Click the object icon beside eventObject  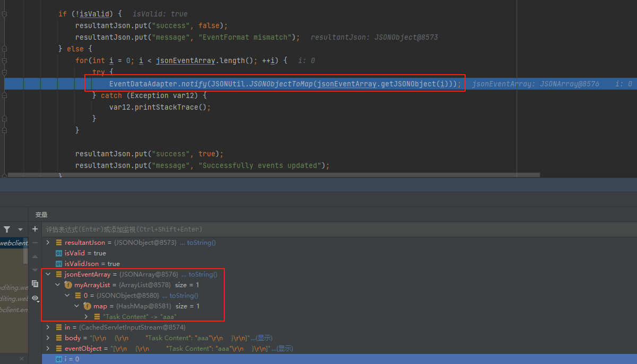[59, 349]
